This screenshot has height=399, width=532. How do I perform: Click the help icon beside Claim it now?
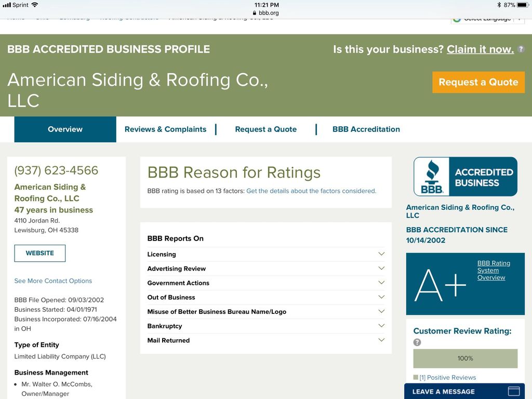click(521, 49)
